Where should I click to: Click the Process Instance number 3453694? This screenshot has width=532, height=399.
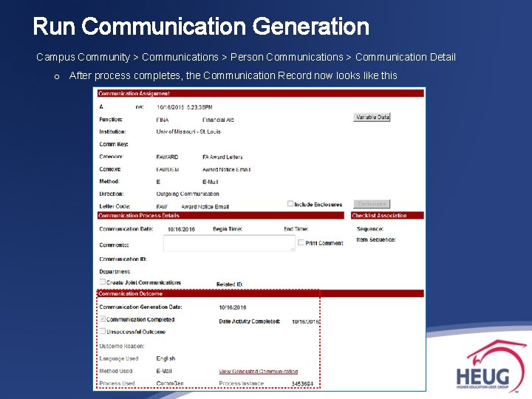click(302, 383)
